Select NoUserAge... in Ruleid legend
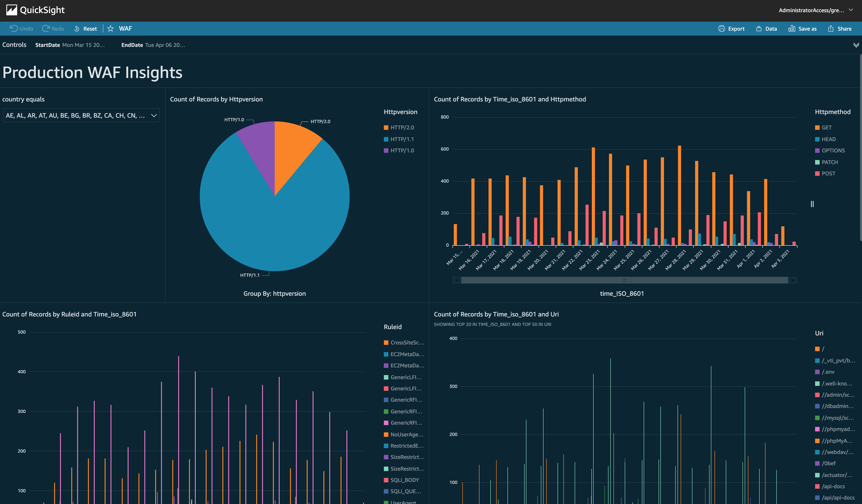 point(404,435)
